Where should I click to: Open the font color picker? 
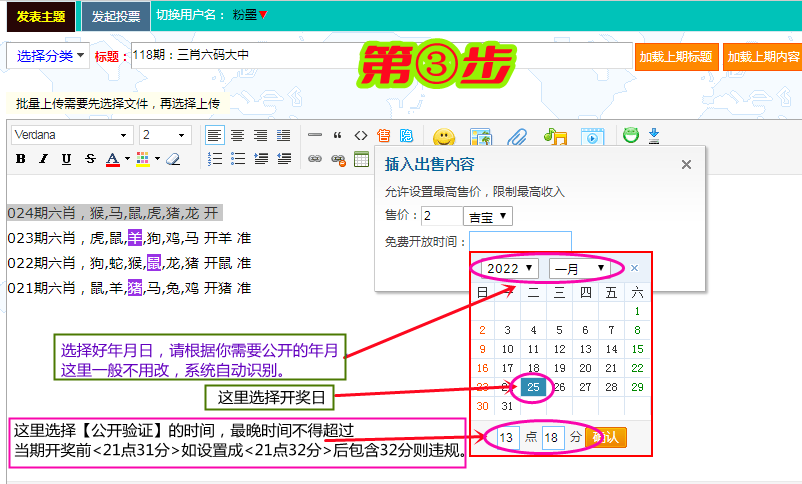pyautogui.click(x=113, y=159)
